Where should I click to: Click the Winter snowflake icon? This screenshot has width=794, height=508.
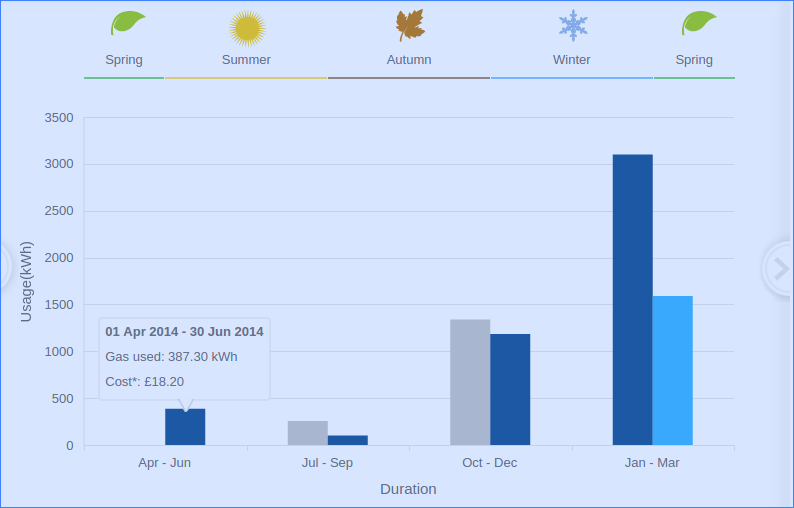point(573,25)
